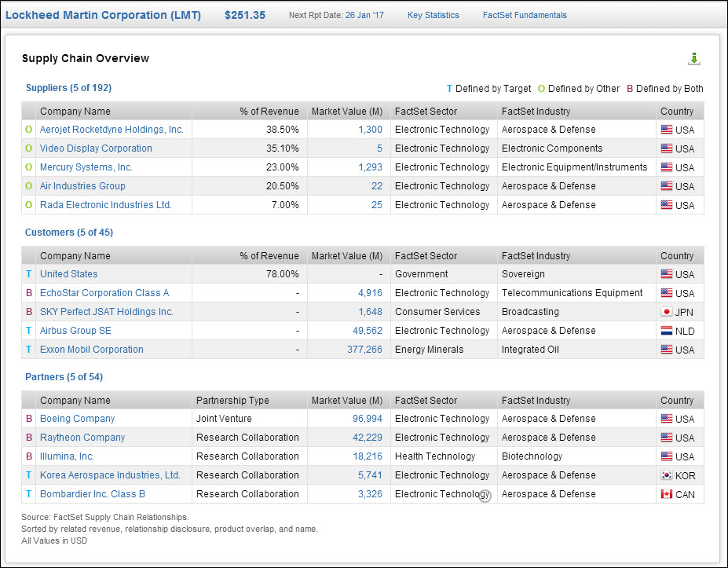Click Rada Electronic market value 25

pyautogui.click(x=376, y=205)
